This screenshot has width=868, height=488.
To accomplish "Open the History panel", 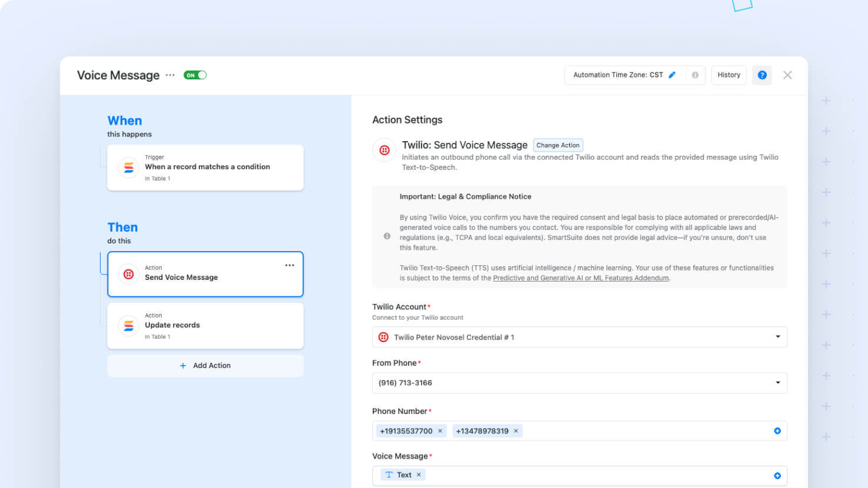I will (x=729, y=75).
